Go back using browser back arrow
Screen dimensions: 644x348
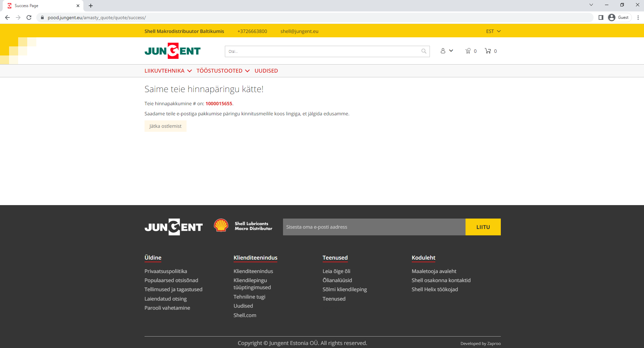click(x=7, y=17)
